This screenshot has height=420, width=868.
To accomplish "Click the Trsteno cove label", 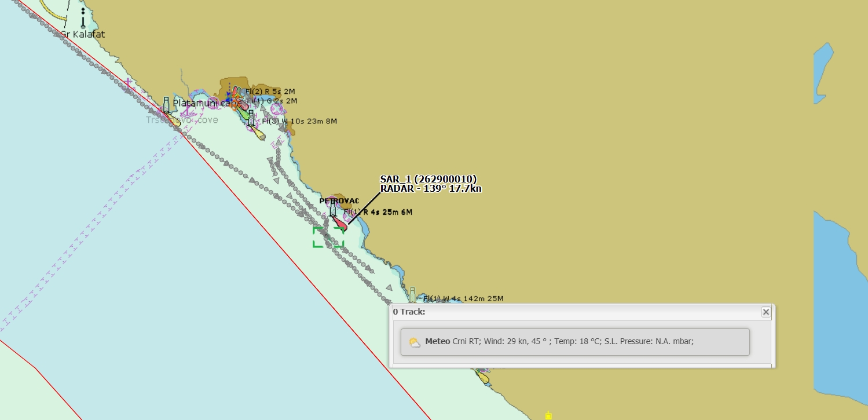I will point(182,120).
